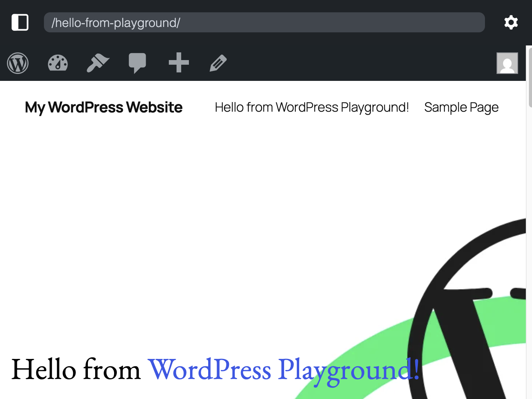Open Playground settings via gear icon
This screenshot has height=399, width=532.
click(x=511, y=22)
